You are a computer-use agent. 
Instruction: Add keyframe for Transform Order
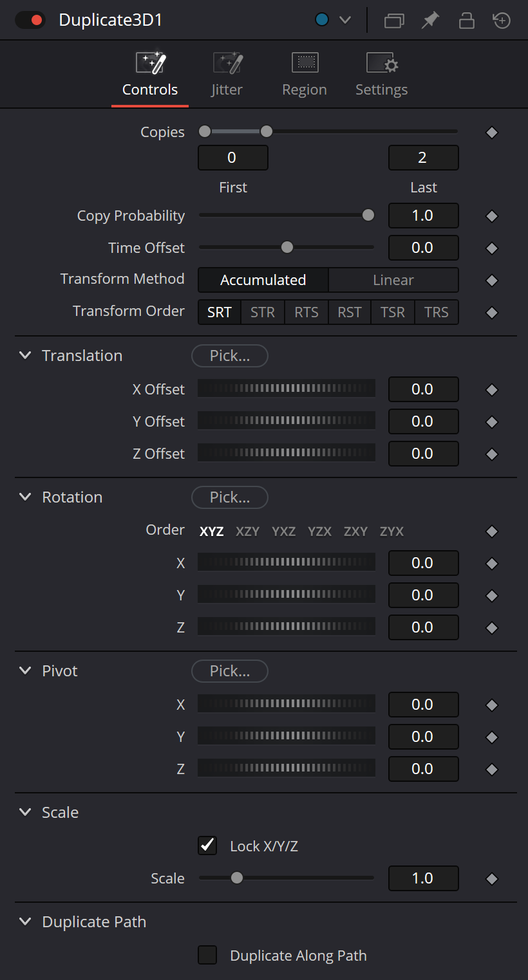coord(492,313)
